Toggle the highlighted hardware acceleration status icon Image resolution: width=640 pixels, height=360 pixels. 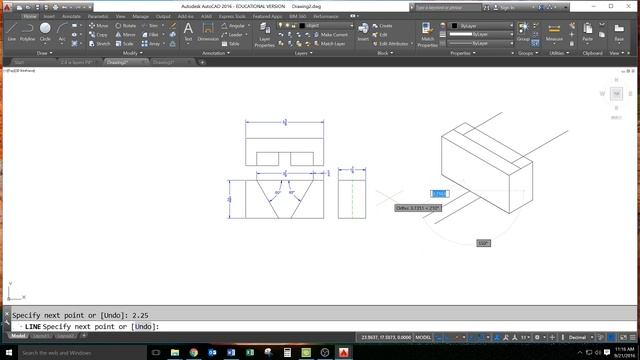(611, 338)
